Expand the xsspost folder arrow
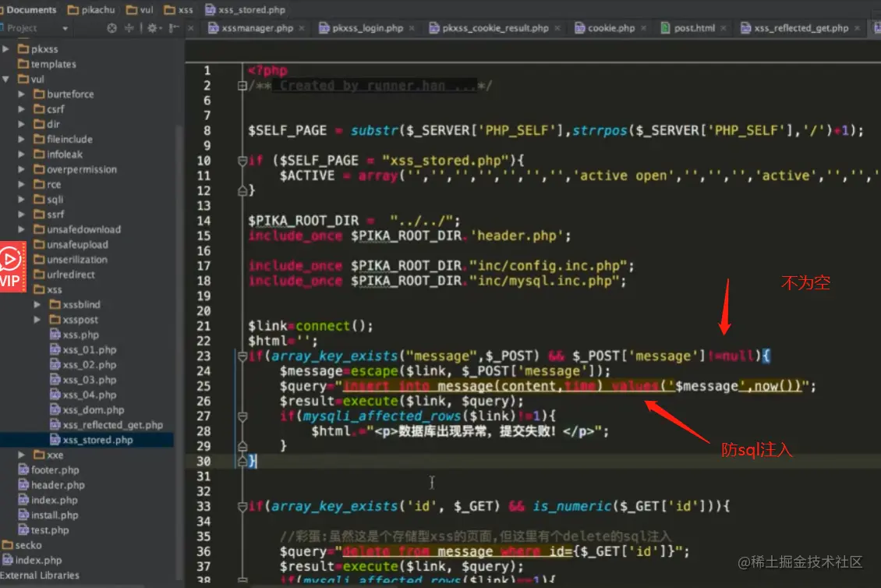Viewport: 881px width, 588px height. tap(37, 320)
